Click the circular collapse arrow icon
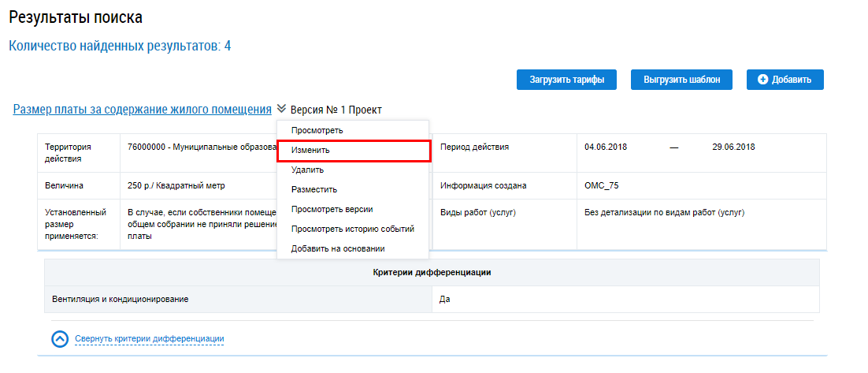 coord(61,339)
